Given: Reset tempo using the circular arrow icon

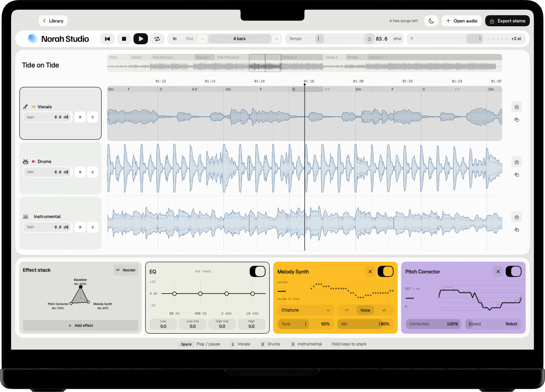Looking at the screenshot, I should [369, 39].
